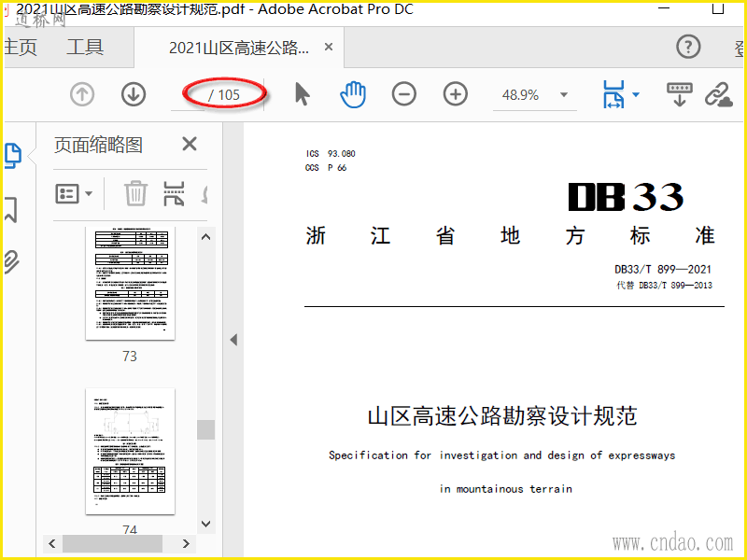Switch to the 主页 tab
Image resolution: width=747 pixels, height=560 pixels.
tap(19, 47)
